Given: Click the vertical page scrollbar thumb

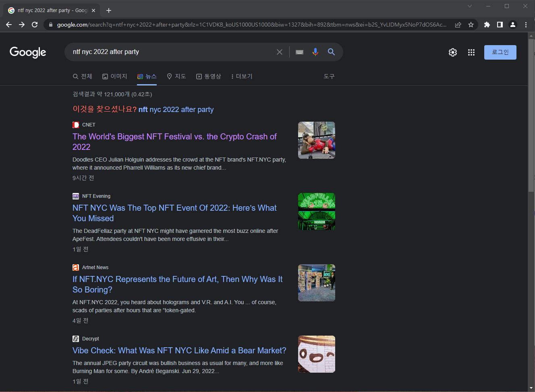Looking at the screenshot, I should coord(531,115).
